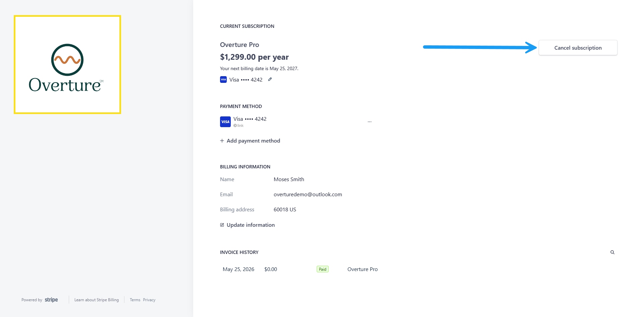Click next billing date text
The width and height of the screenshot is (644, 317).
point(259,68)
